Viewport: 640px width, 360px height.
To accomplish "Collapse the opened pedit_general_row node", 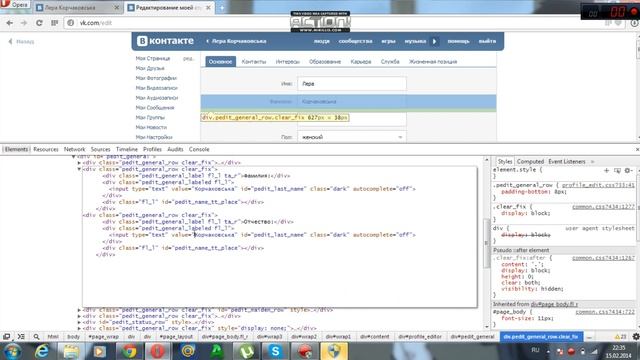I will (79, 169).
